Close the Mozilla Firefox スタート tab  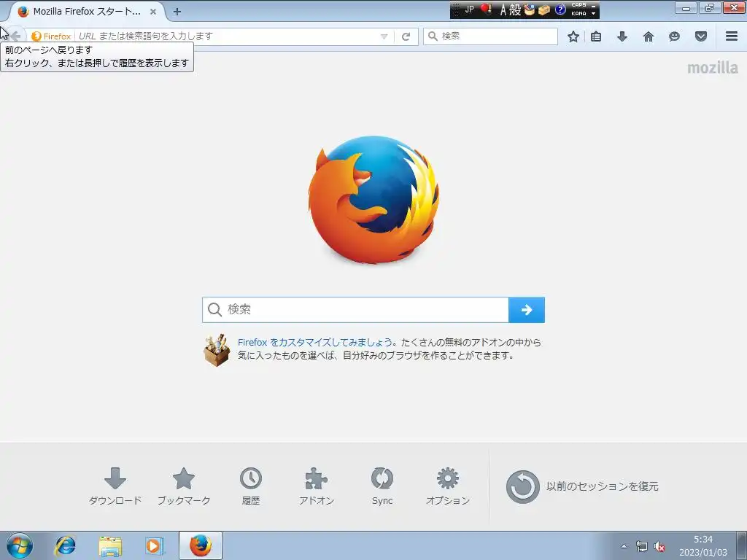pyautogui.click(x=153, y=12)
